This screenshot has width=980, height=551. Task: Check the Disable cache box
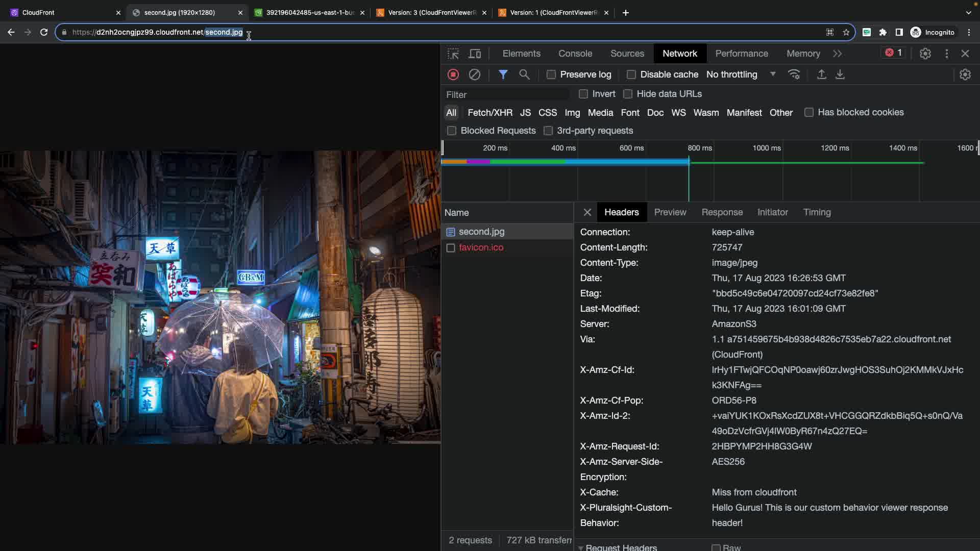631,74
